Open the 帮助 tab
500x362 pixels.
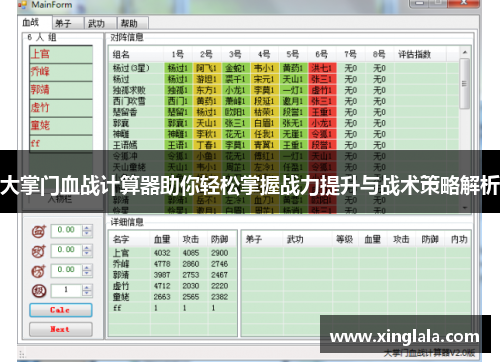pos(133,23)
